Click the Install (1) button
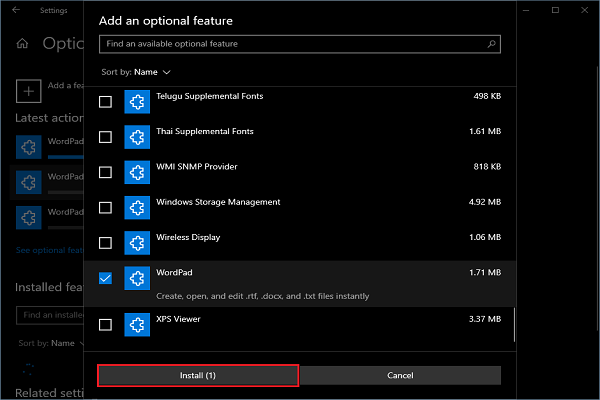 [198, 376]
